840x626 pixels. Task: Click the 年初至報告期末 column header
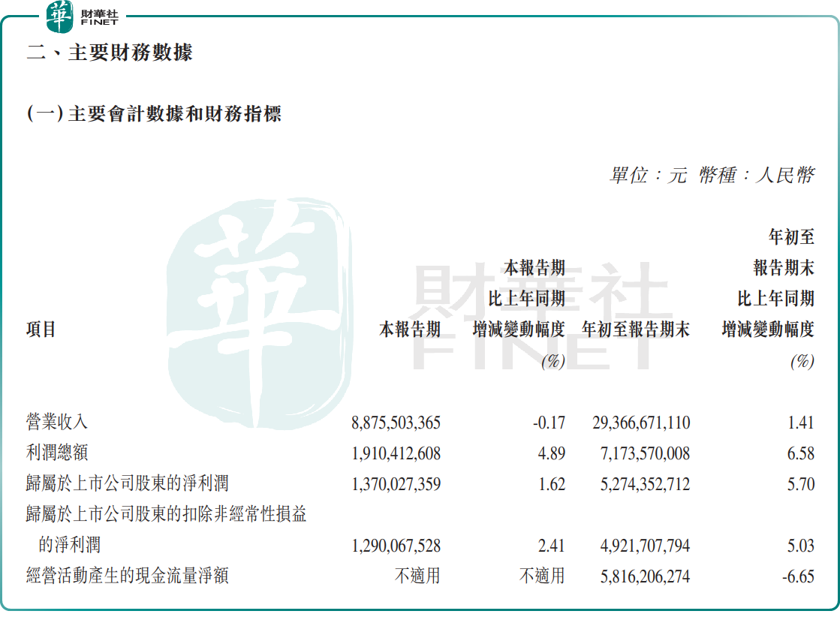coord(635,330)
